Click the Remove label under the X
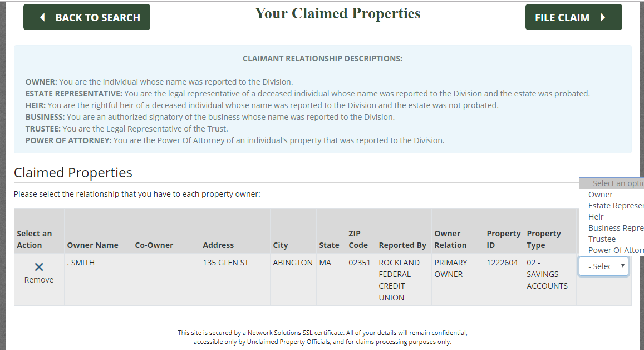 39,280
